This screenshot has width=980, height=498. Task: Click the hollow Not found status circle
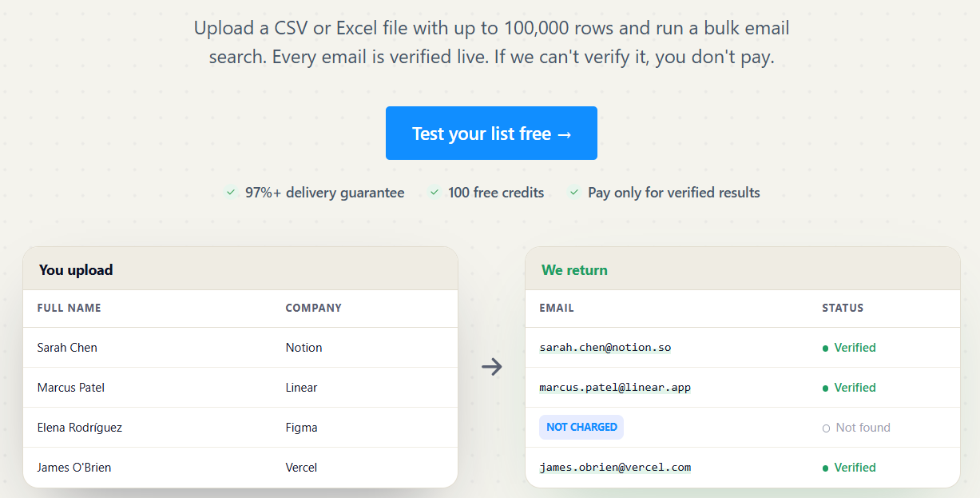[826, 428]
